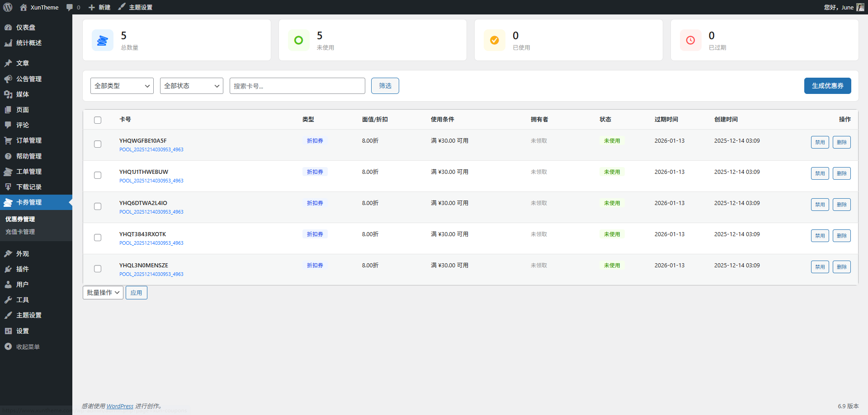Open the 全部类型 type filter dropdown
This screenshot has width=868, height=415.
point(122,86)
